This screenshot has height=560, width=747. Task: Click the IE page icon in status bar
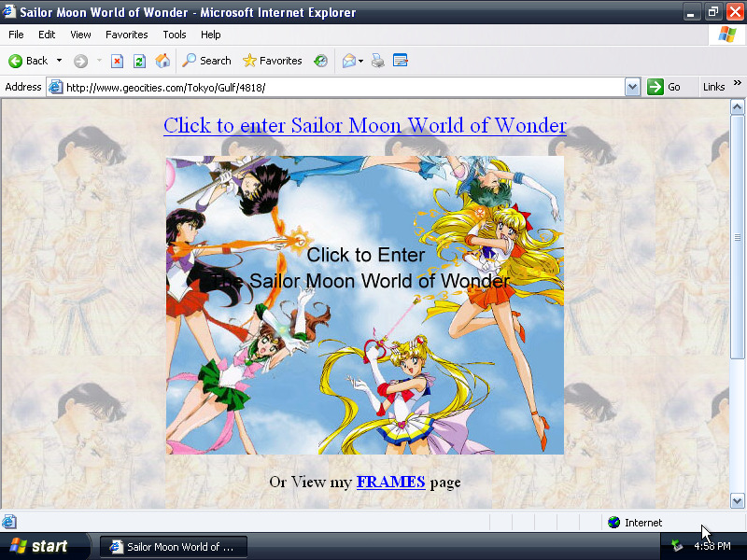pos(9,522)
